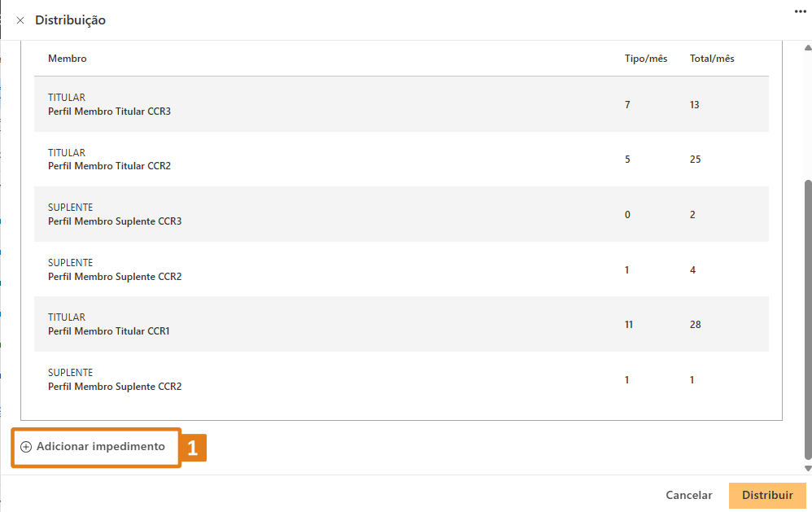Close the Distribuição panel with the X
This screenshot has height=512, width=812.
[x=20, y=20]
